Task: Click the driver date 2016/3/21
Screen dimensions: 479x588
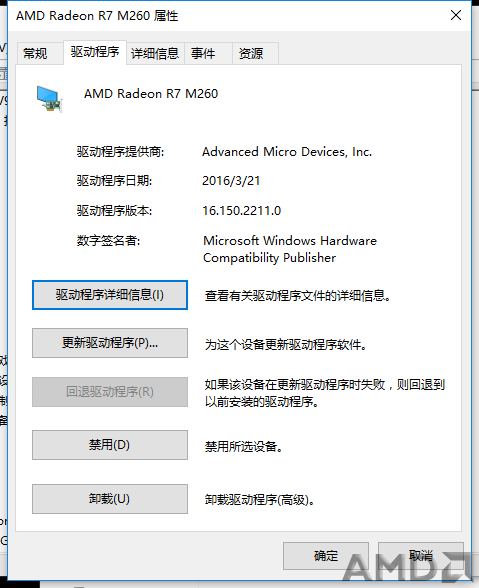Action: [x=231, y=181]
